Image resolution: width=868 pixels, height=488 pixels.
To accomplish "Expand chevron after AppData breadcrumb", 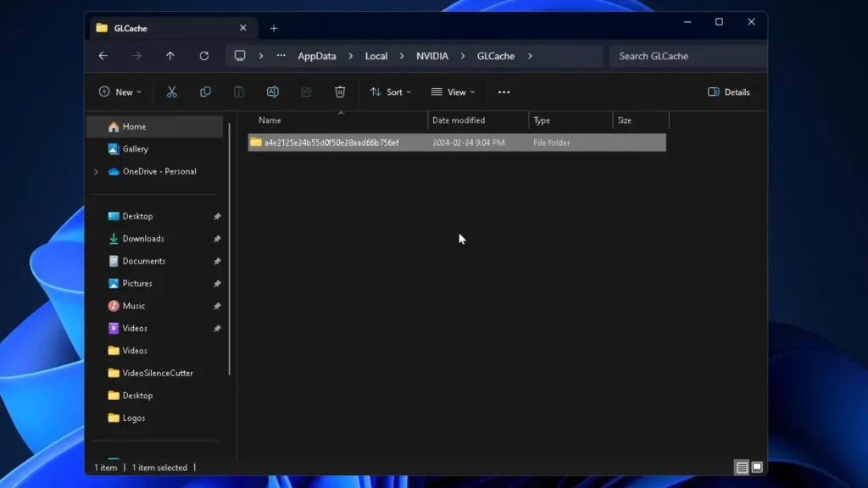I will 350,56.
